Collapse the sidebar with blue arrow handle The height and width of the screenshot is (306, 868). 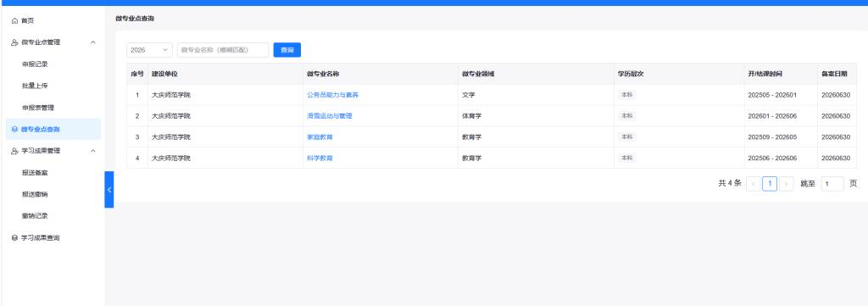click(109, 189)
